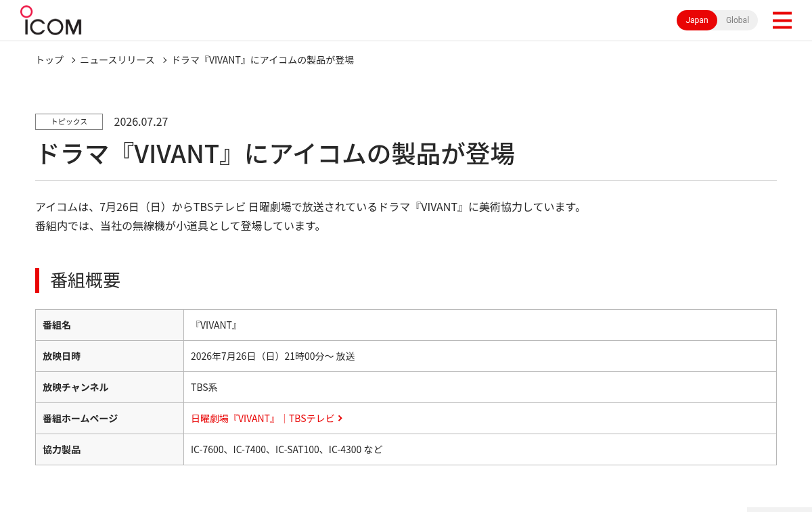This screenshot has height=512, width=812.
Task: Switch region to Global
Action: click(x=738, y=20)
